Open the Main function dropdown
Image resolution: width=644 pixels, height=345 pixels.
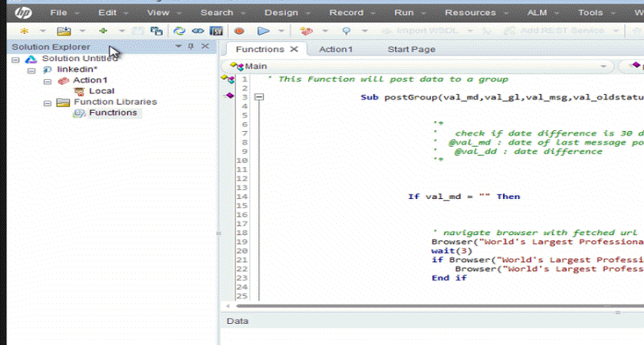pyautogui.click(x=603, y=66)
